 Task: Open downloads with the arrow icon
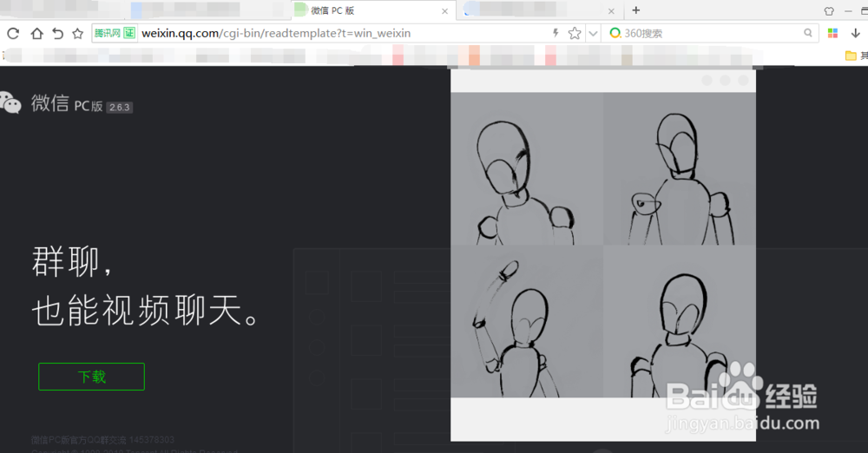click(x=855, y=33)
